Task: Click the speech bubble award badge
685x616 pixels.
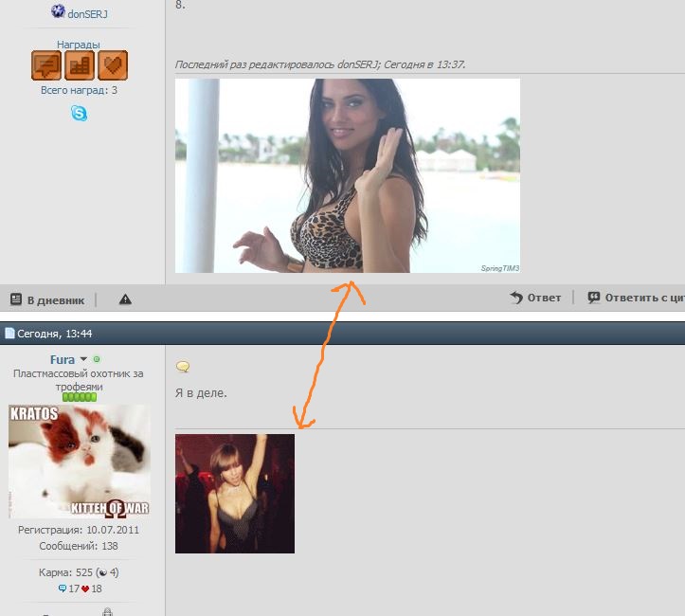Action: tap(46, 65)
